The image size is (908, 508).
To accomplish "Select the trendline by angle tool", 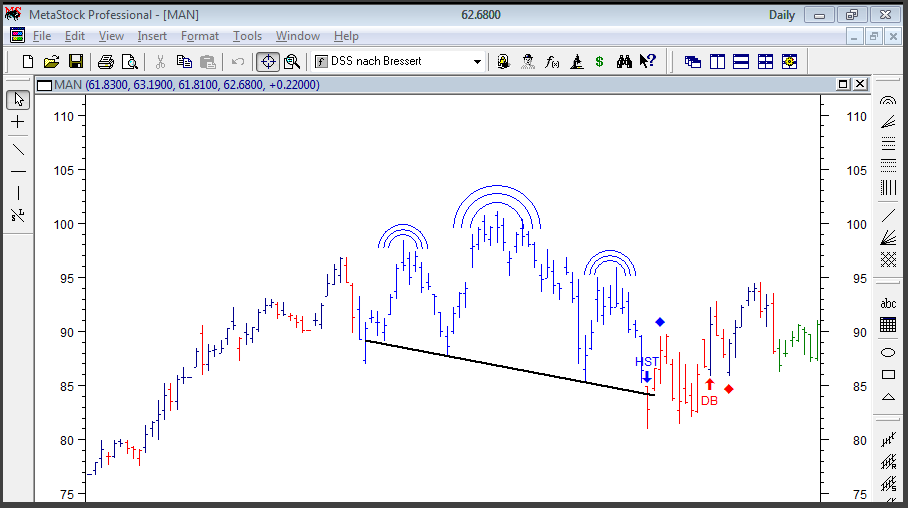I will [18, 215].
